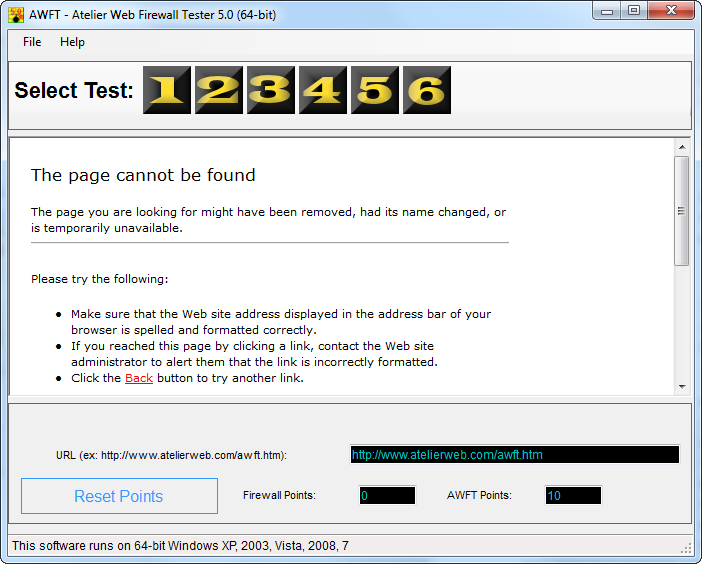Minimize the AWFT window
702x564 pixels.
point(607,11)
